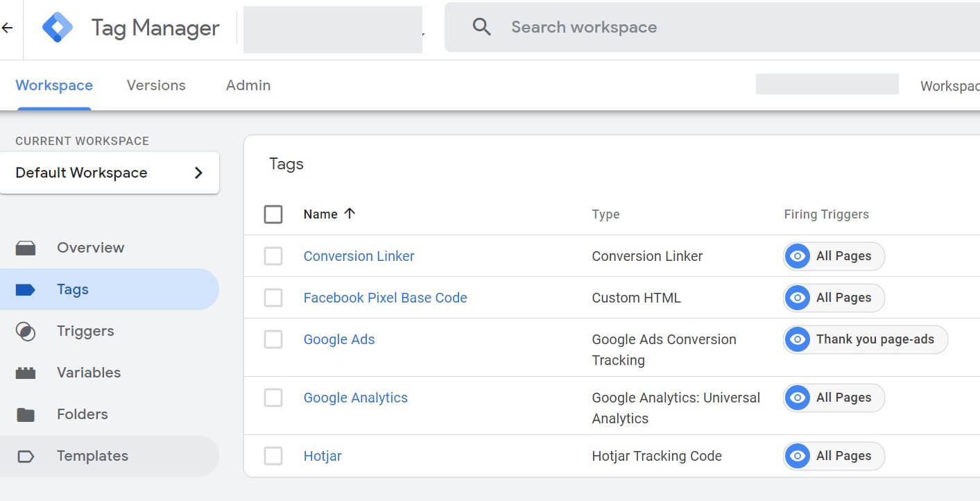Click the eye icon in Conversion Linker row

tap(798, 256)
